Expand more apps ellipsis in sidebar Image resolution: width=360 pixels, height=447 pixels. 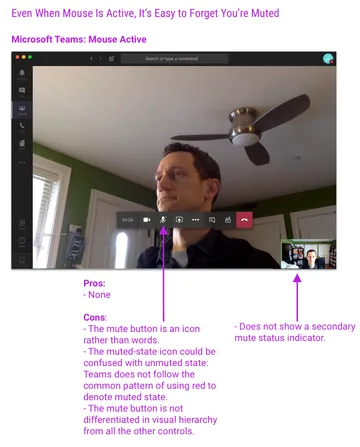(x=22, y=163)
